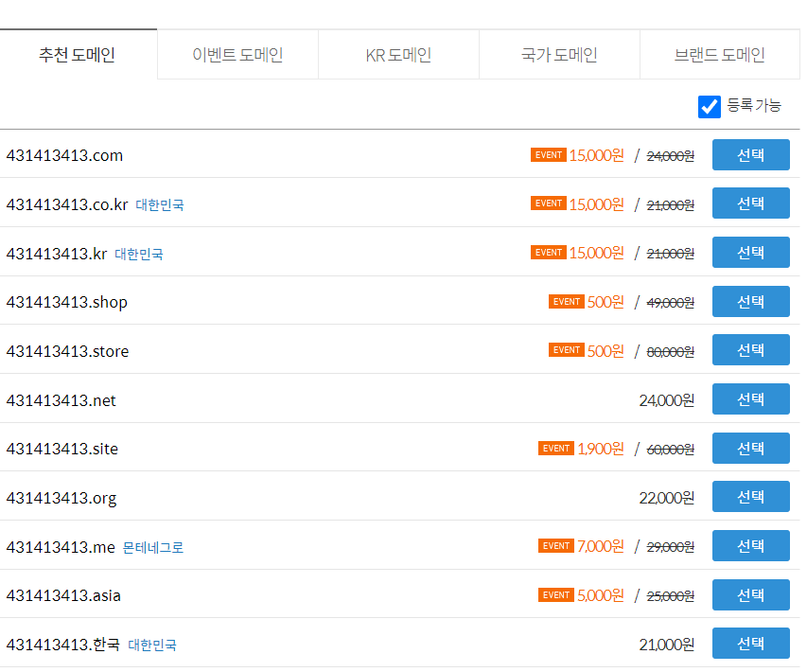Choose 431413413.net with its 선택 button

[x=750, y=398]
